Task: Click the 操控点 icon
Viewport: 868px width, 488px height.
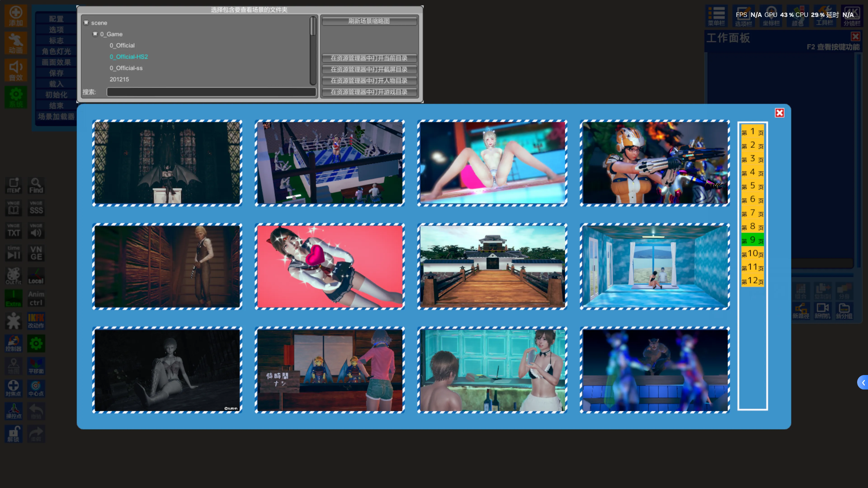Action: [x=14, y=411]
